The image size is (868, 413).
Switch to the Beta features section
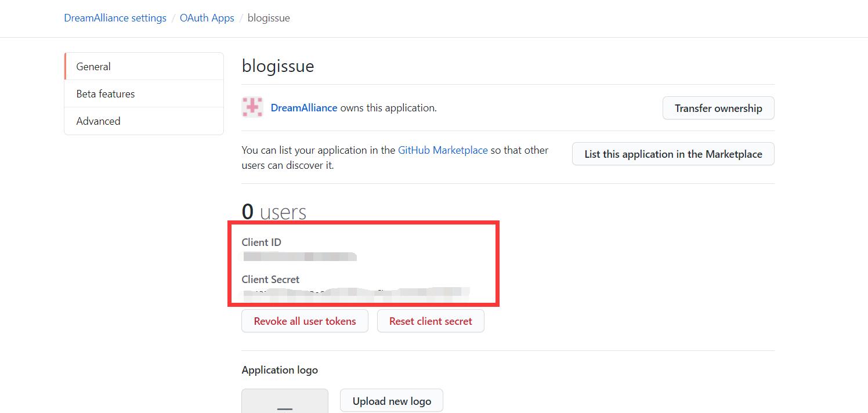106,93
